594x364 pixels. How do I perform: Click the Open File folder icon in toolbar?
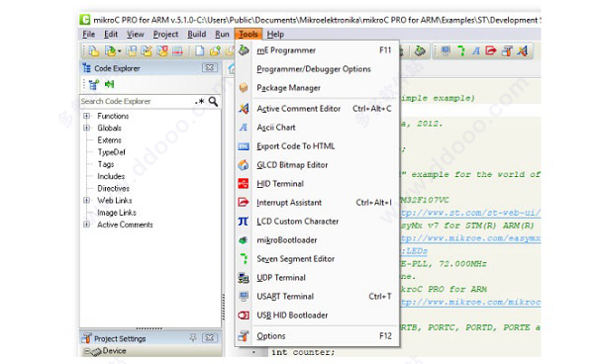[215, 50]
